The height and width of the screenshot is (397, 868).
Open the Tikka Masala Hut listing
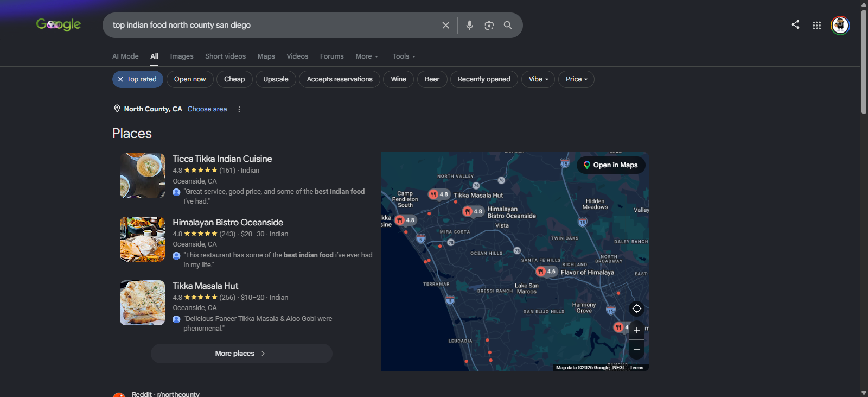[205, 286]
